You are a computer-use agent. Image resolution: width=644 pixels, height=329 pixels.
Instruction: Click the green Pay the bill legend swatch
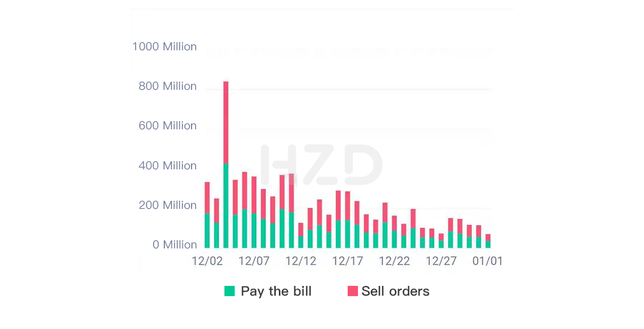[230, 292]
